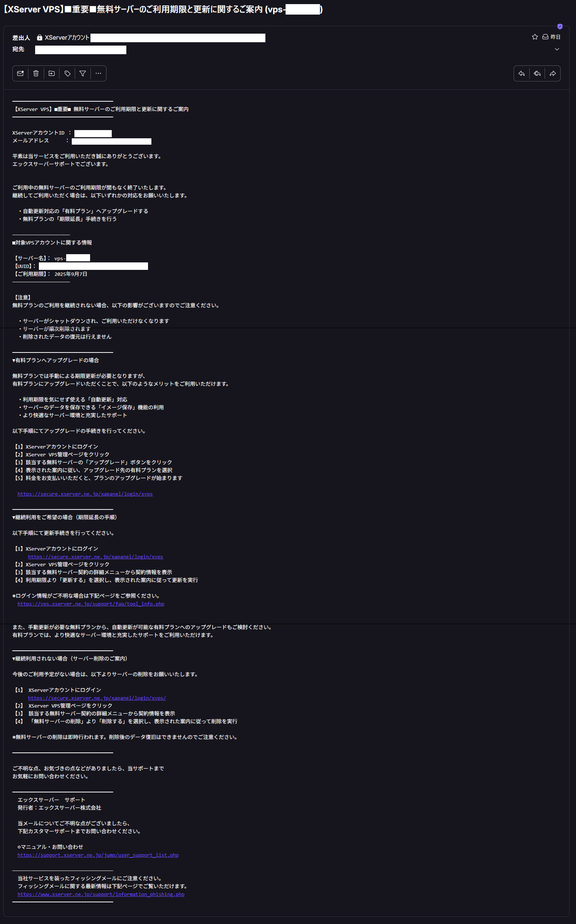Image resolution: width=576 pixels, height=924 pixels.
Task: Click text 発行者：エックスサーバー株式会社
Action: point(59,808)
